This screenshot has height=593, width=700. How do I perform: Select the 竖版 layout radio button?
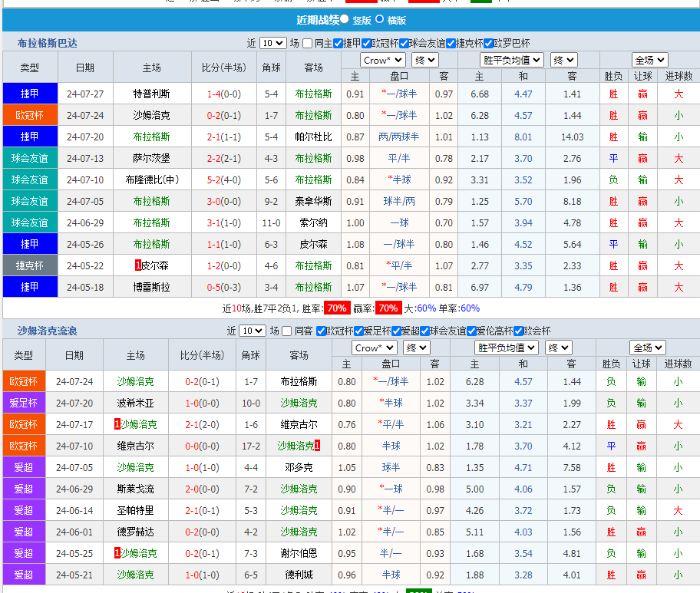coord(345,19)
